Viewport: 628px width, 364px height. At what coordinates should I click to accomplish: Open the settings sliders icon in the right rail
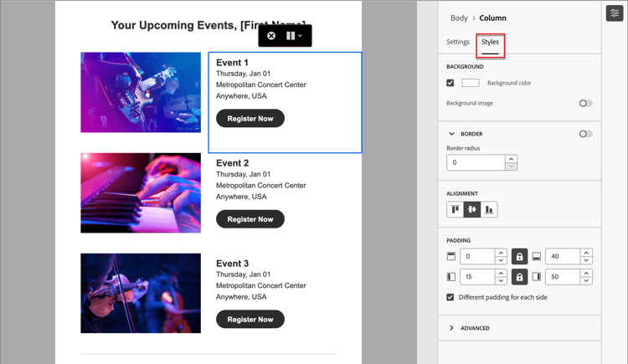pyautogui.click(x=615, y=13)
